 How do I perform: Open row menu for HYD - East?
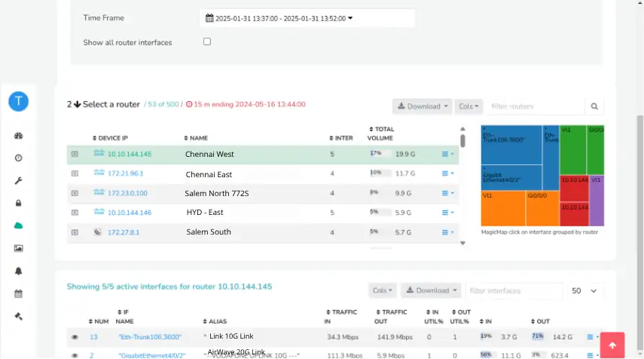coord(447,213)
